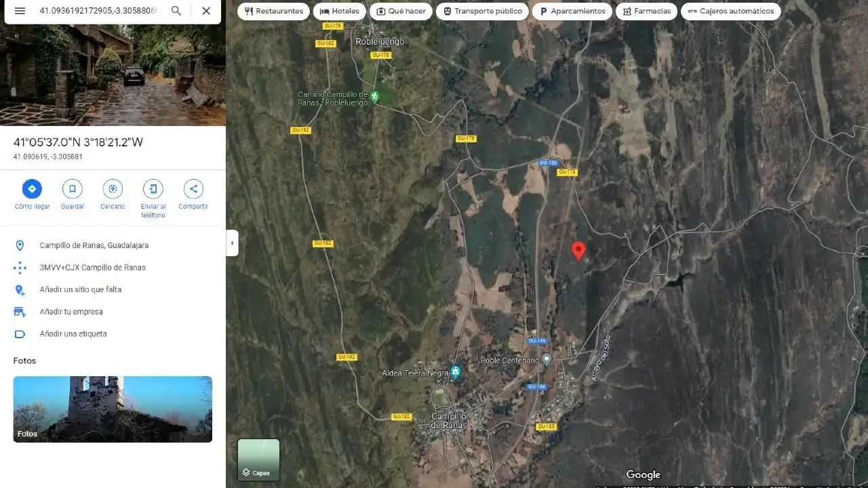The width and height of the screenshot is (868, 488).
Task: Click the location pin icon beside address
Action: tap(20, 245)
